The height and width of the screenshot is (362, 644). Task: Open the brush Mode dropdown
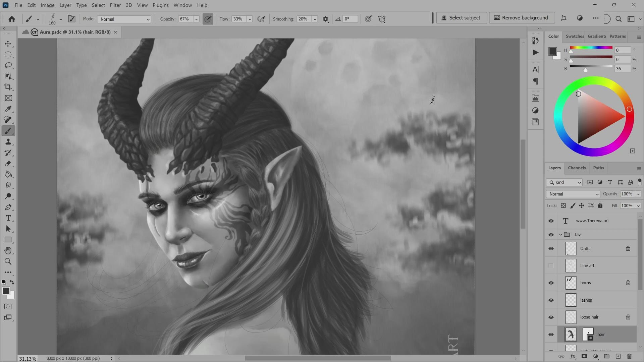pos(124,19)
